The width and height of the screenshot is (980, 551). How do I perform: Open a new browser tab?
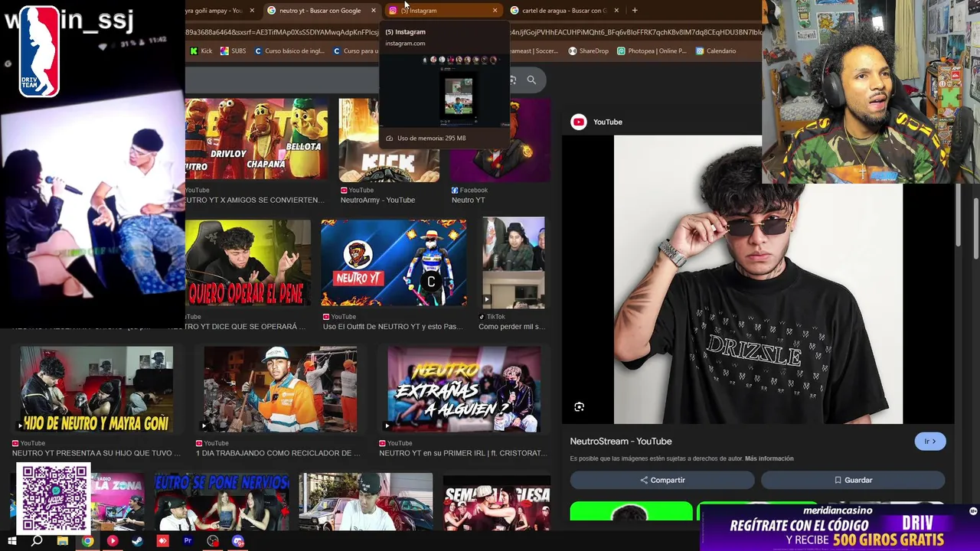[635, 11]
